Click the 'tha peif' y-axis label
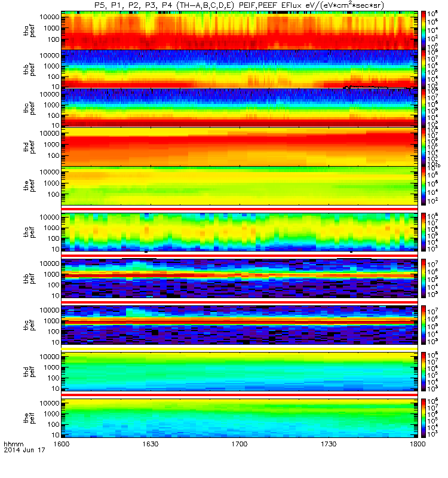This screenshot has width=448, height=478. click(x=29, y=232)
